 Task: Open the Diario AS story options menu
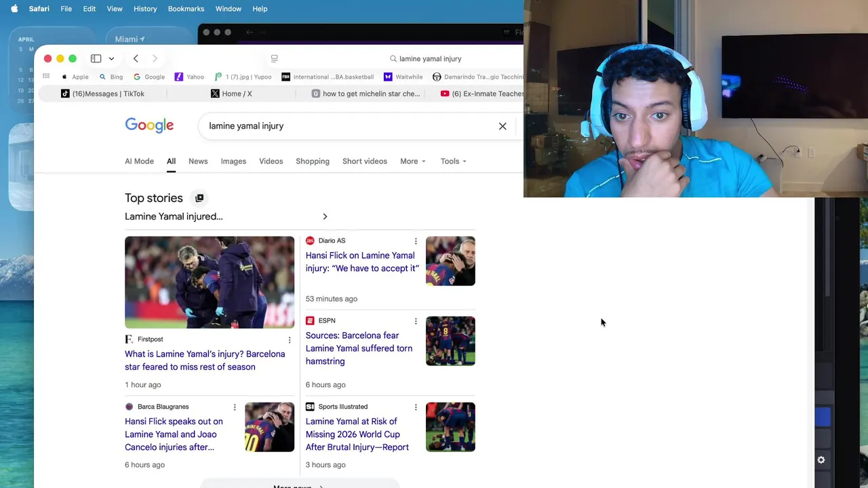click(x=416, y=241)
